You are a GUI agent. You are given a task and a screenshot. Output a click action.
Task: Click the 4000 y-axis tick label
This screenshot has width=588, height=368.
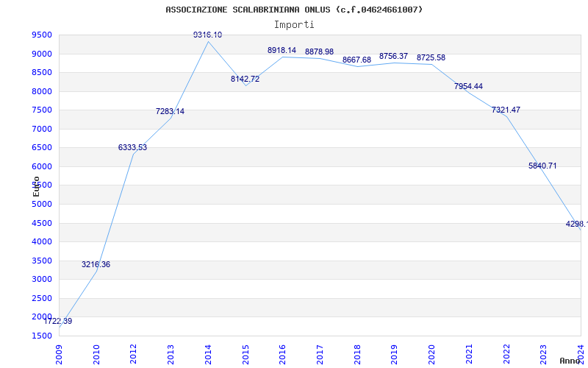pos(42,242)
